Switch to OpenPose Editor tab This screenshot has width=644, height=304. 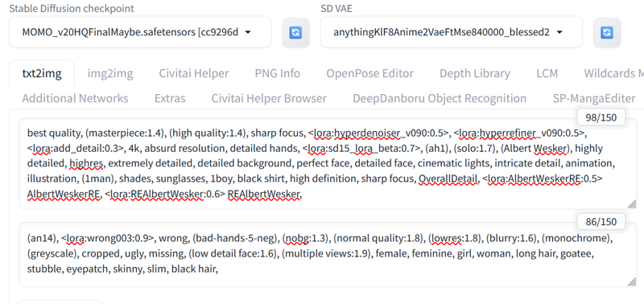(x=369, y=73)
